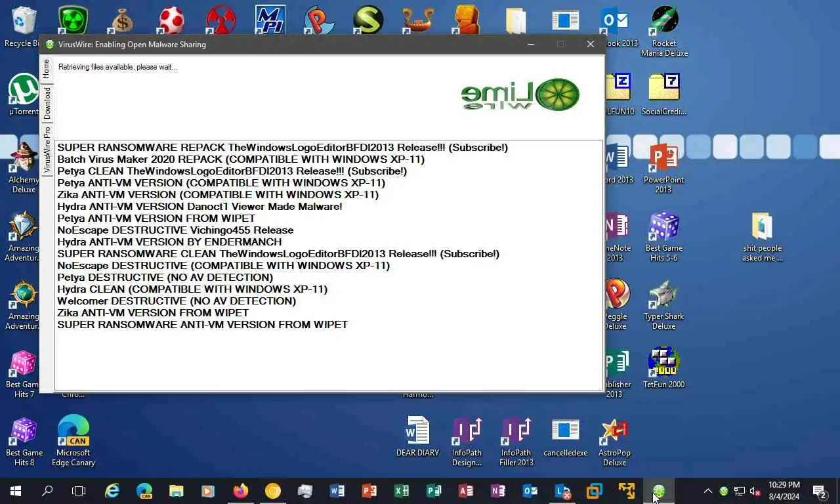This screenshot has height=504, width=840.
Task: Open AstroPop Deluxe desktop shortcut
Action: coord(615,441)
